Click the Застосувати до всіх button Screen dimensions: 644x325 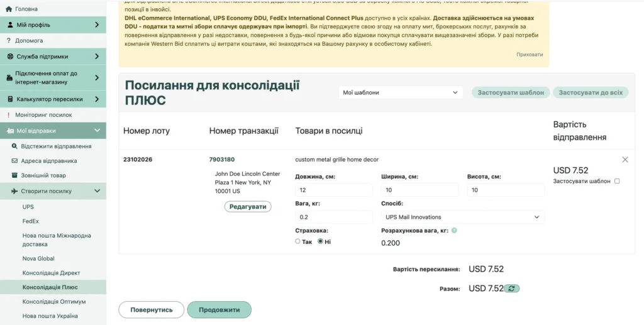[x=591, y=92]
